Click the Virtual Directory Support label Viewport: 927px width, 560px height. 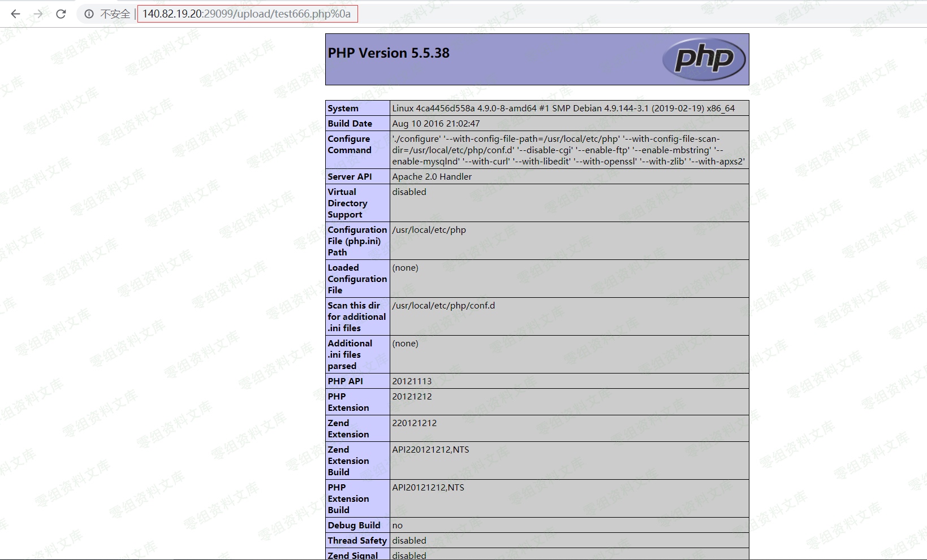coord(347,203)
